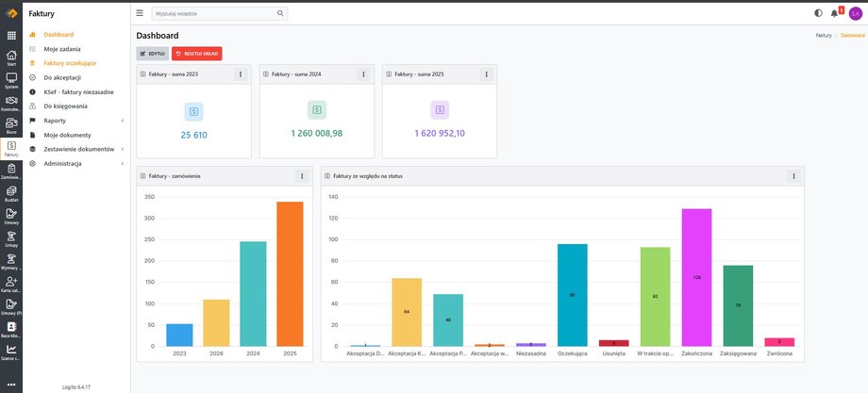The width and height of the screenshot is (868, 393).
Task: Go to Do akceptacji menu item
Action: coord(61,77)
